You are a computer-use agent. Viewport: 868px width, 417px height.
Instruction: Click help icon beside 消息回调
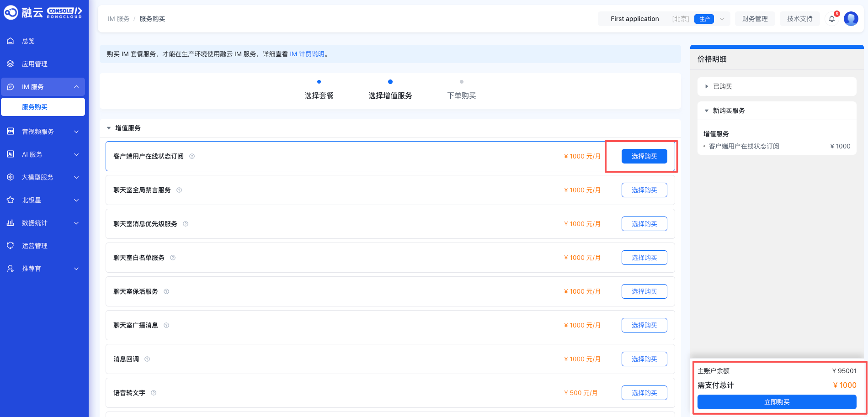[x=147, y=359]
